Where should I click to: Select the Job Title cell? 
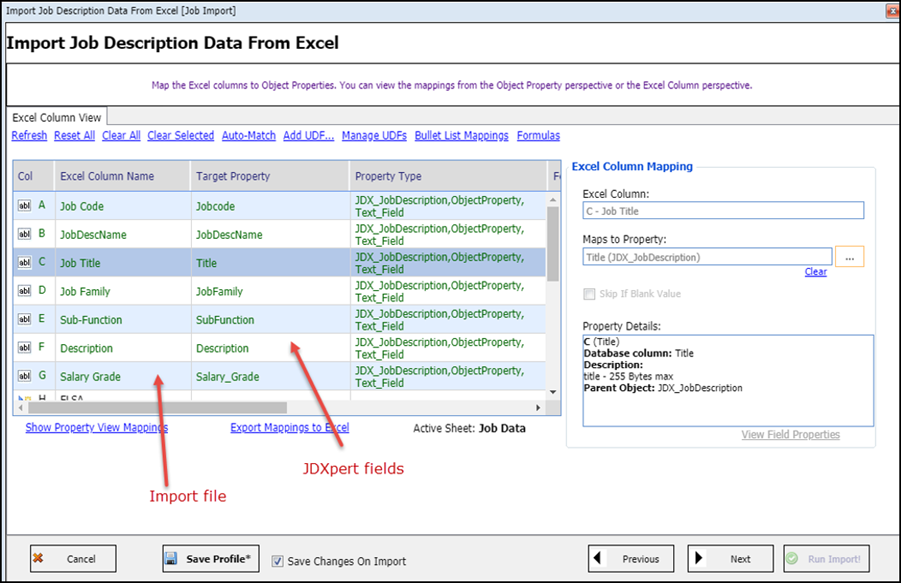122,262
